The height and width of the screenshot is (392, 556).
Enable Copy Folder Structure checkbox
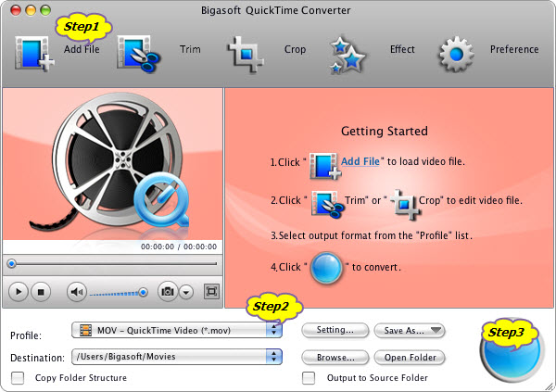[x=18, y=378]
